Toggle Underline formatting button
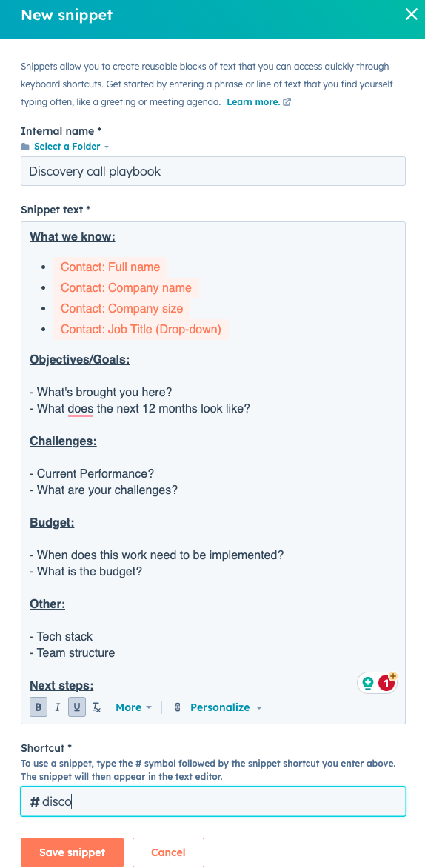Image resolution: width=425 pixels, height=868 pixels. pos(77,707)
